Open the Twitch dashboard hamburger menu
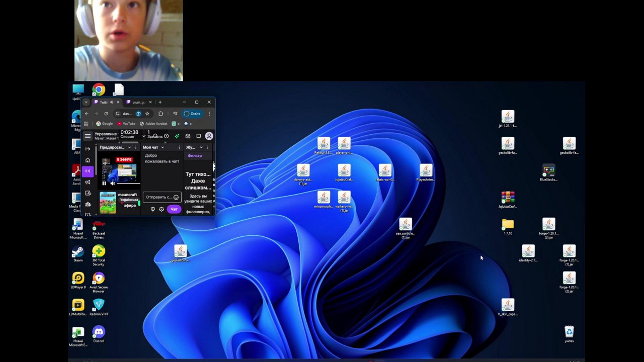 88,136
